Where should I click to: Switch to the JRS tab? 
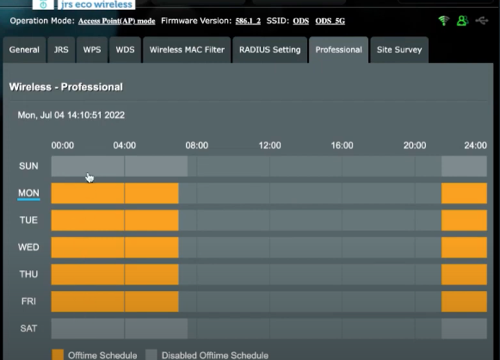click(x=61, y=50)
